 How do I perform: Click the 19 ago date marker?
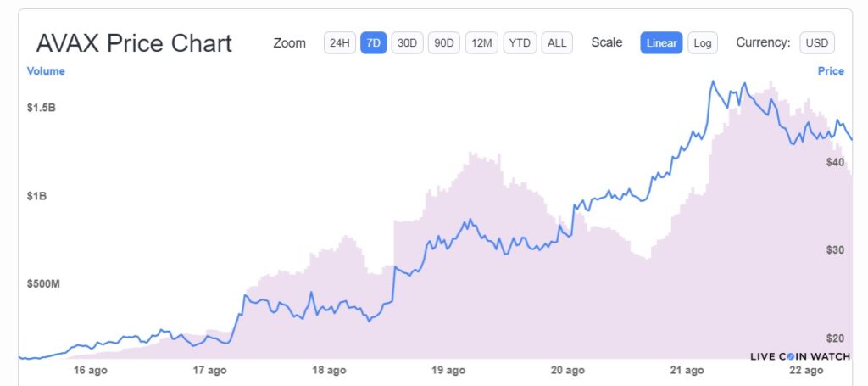click(448, 370)
